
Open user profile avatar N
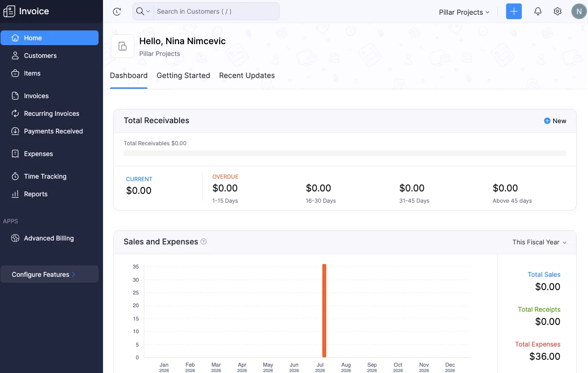tap(579, 11)
